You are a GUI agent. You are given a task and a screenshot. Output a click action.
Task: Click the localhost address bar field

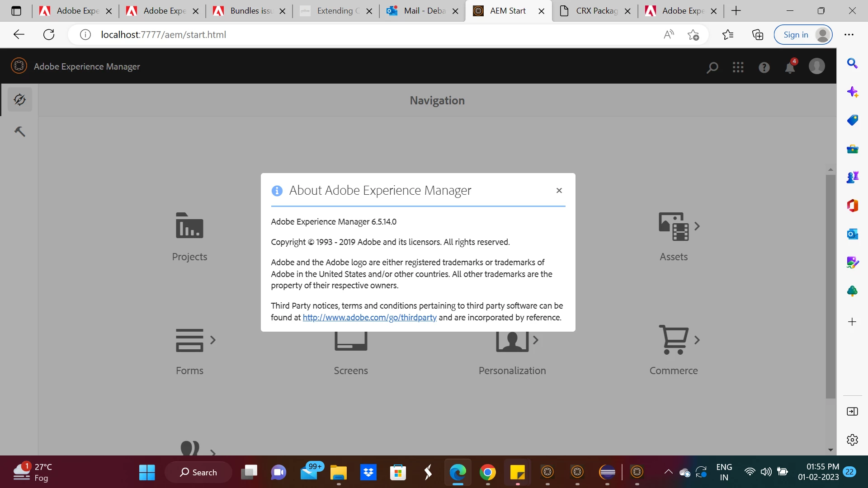point(362,35)
